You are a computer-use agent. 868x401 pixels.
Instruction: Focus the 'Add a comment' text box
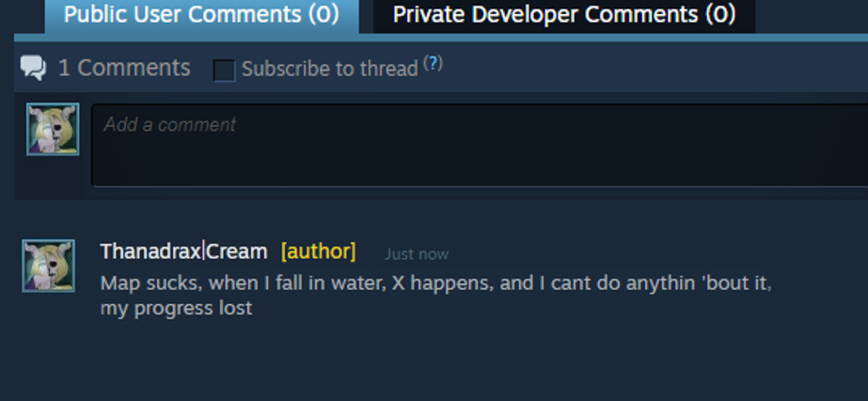click(480, 145)
